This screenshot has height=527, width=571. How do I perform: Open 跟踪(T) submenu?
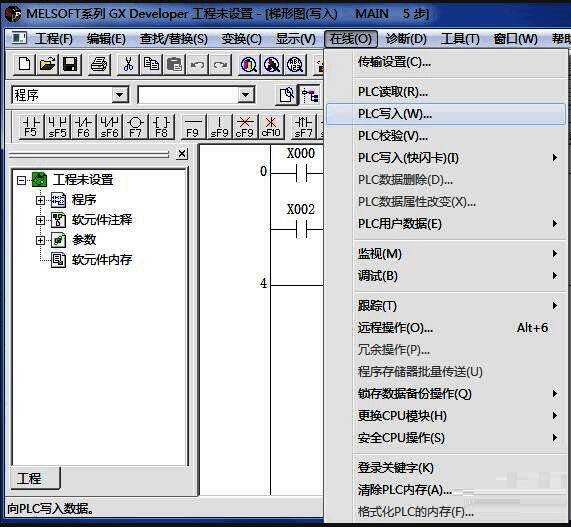pyautogui.click(x=446, y=306)
